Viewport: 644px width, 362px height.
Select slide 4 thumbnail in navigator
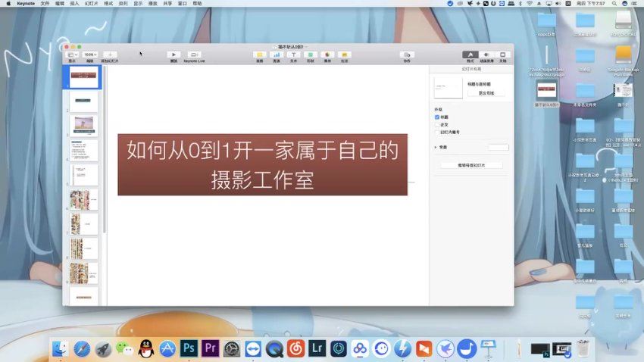click(x=84, y=150)
